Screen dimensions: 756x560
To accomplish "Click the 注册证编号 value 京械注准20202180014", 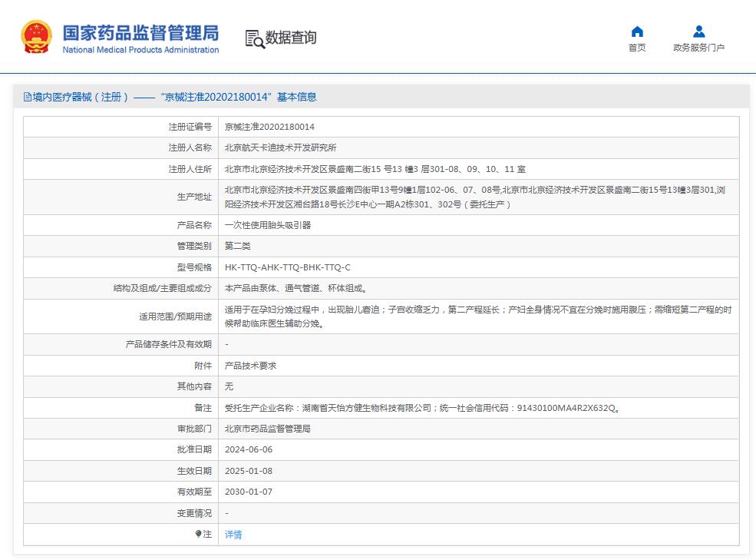I will [269, 127].
